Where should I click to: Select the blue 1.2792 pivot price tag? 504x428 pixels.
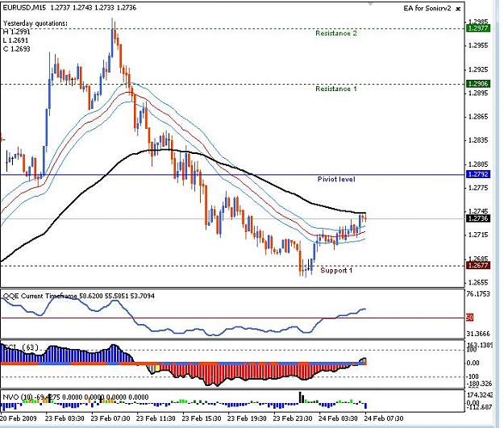[478, 174]
